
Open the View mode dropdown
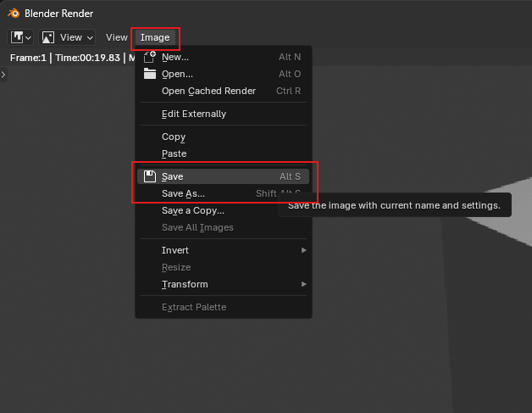67,37
